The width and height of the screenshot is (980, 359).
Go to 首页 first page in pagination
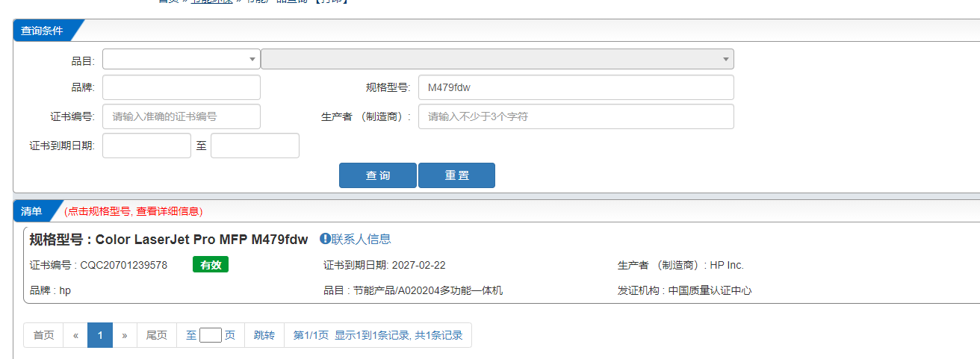click(43, 335)
